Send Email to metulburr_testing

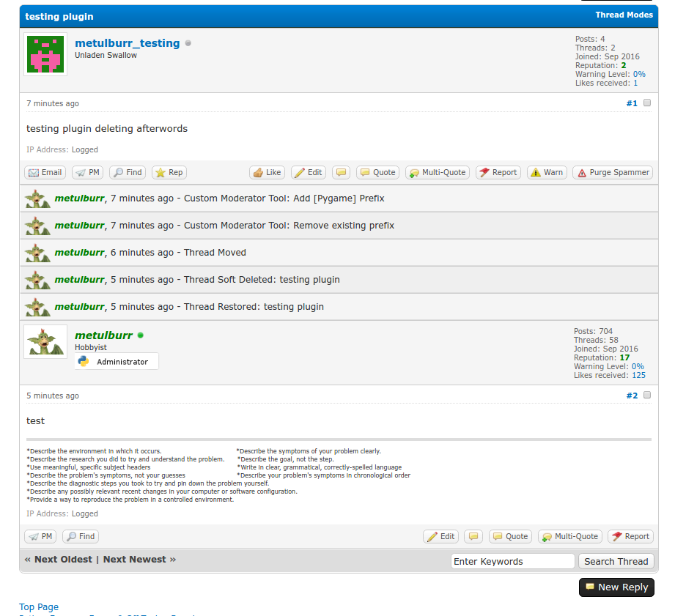tap(45, 173)
